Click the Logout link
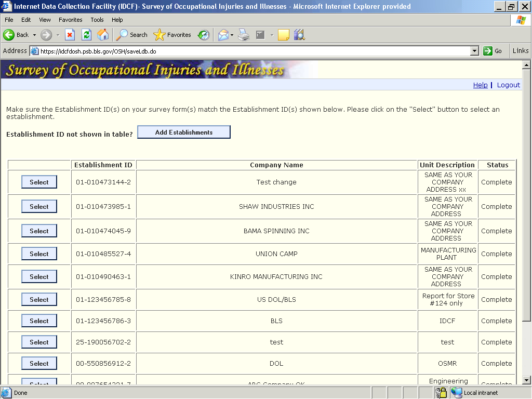532x399 pixels. point(508,85)
